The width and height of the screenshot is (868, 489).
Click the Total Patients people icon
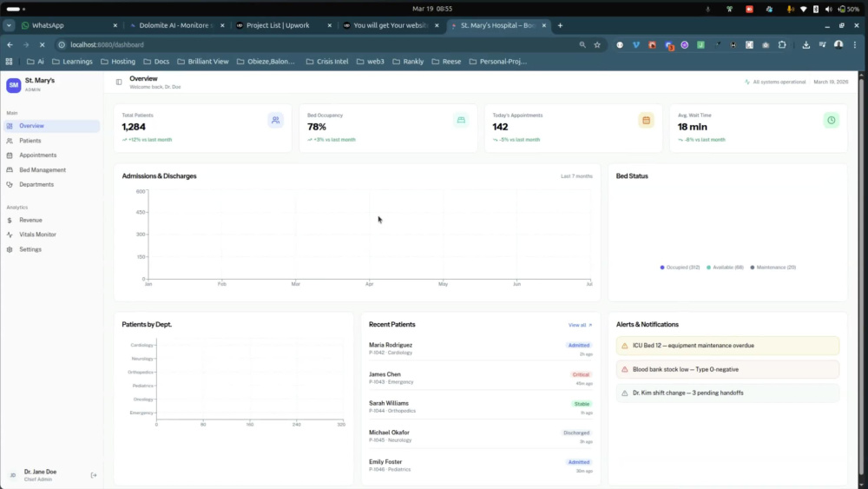click(276, 120)
